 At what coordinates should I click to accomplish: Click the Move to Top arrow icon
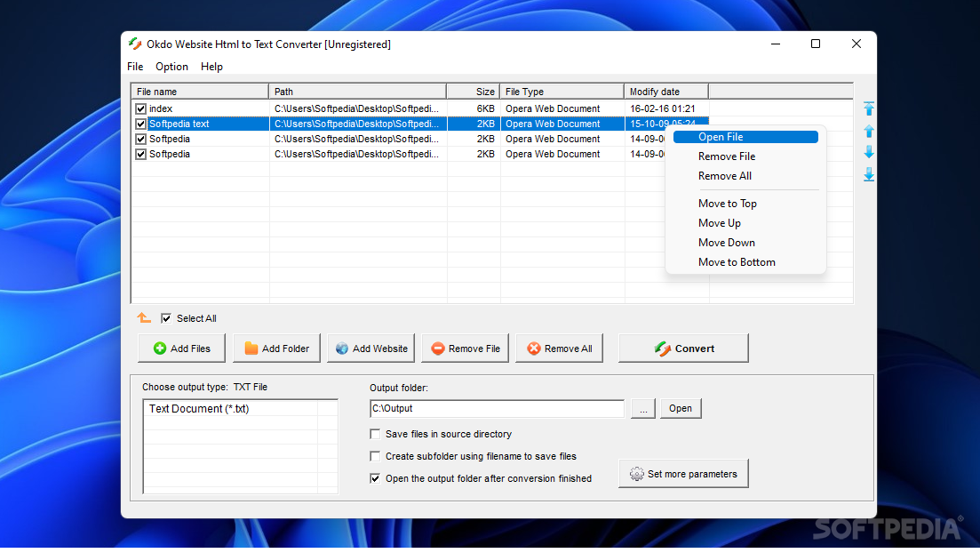[x=869, y=108]
